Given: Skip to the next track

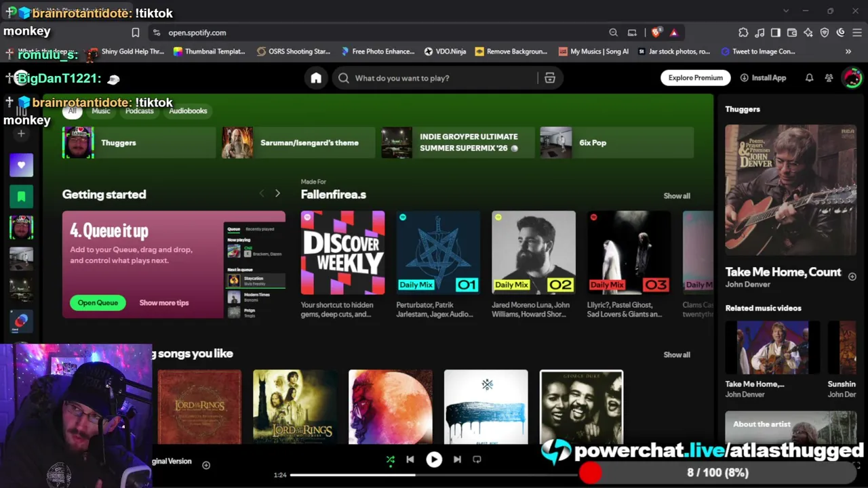Looking at the screenshot, I should click(457, 460).
